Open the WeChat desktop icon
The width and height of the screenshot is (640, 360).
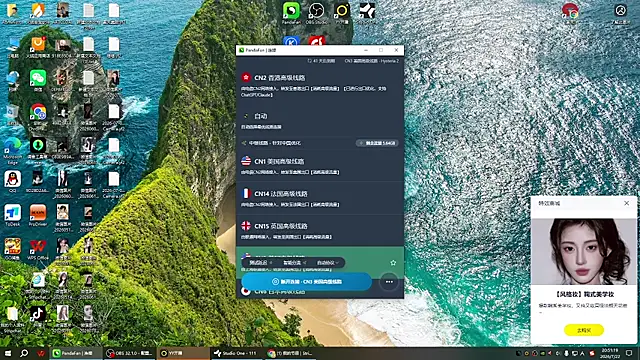38,81
